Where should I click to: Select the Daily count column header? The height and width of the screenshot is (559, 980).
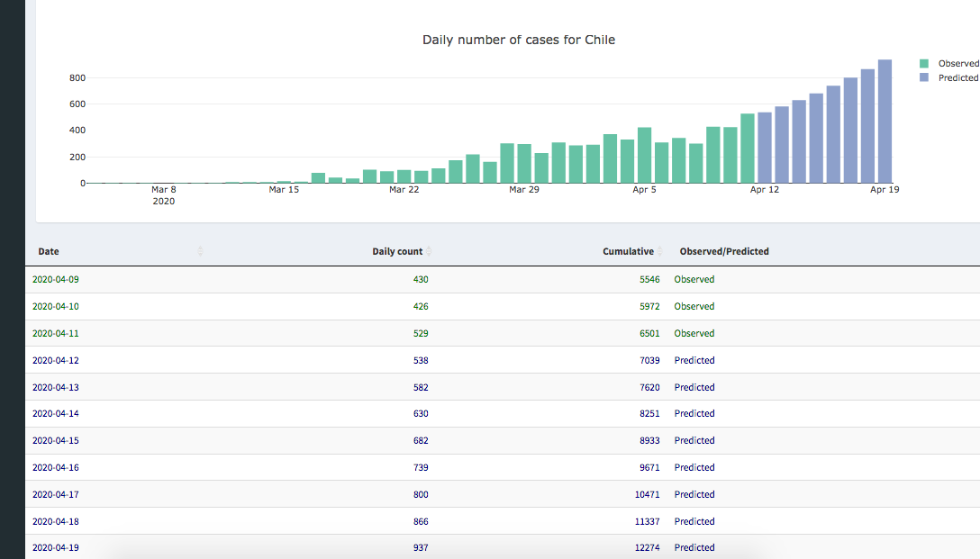coord(396,252)
